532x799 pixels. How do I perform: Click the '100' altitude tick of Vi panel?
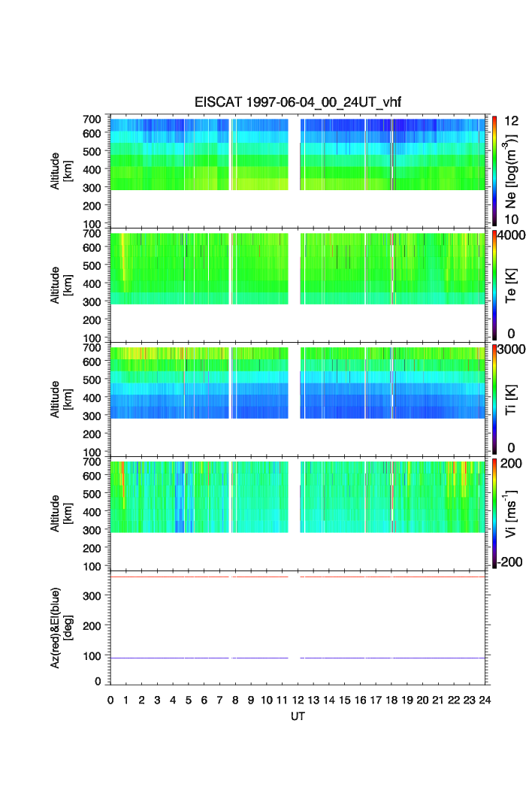[92, 566]
